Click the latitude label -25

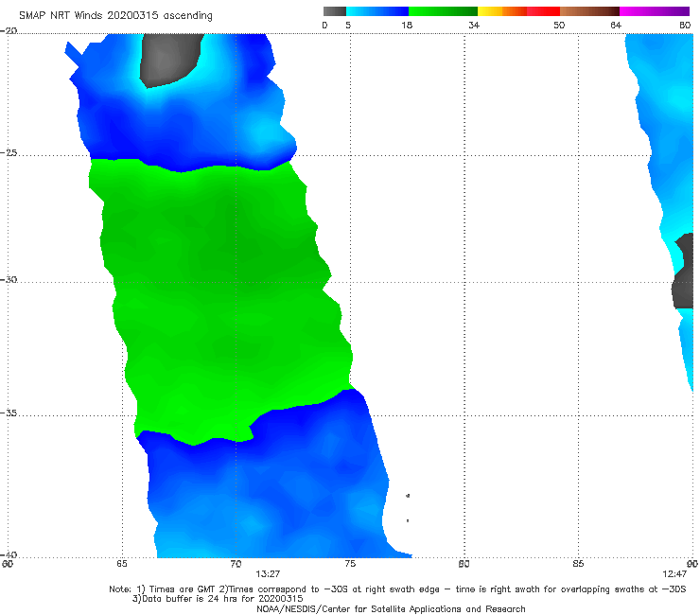click(x=9, y=152)
